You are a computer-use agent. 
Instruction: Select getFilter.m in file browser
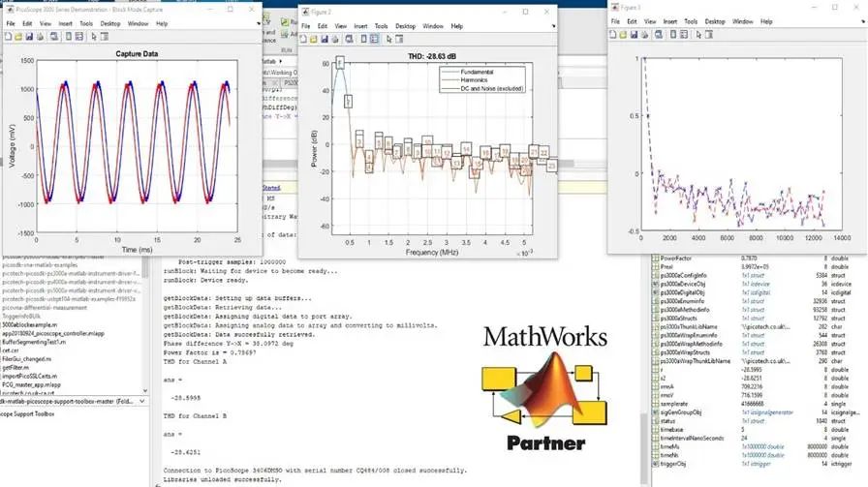[15, 368]
